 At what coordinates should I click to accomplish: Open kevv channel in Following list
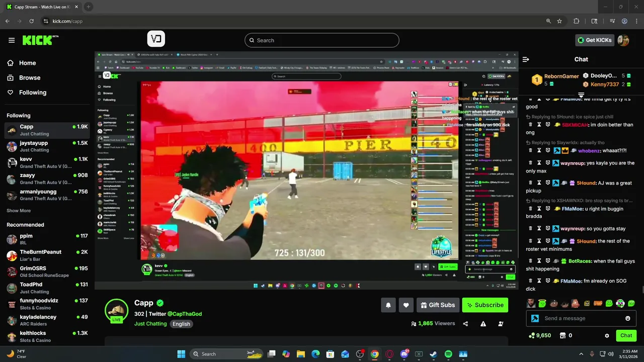[x=47, y=162]
